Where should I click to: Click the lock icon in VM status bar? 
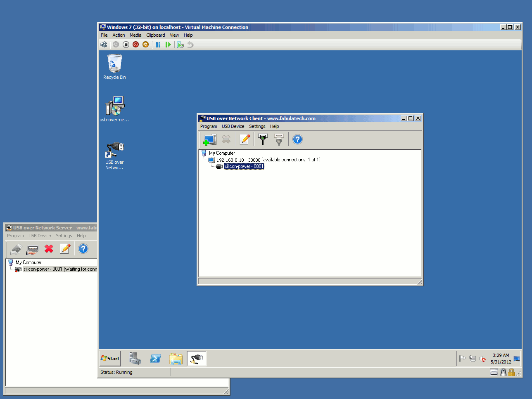511,372
